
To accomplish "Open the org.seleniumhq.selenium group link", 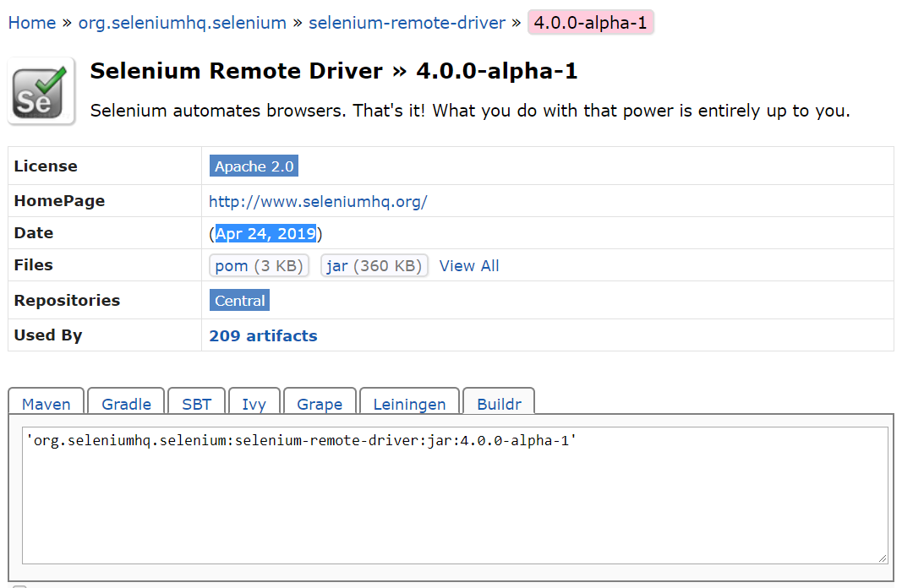I will [x=182, y=22].
